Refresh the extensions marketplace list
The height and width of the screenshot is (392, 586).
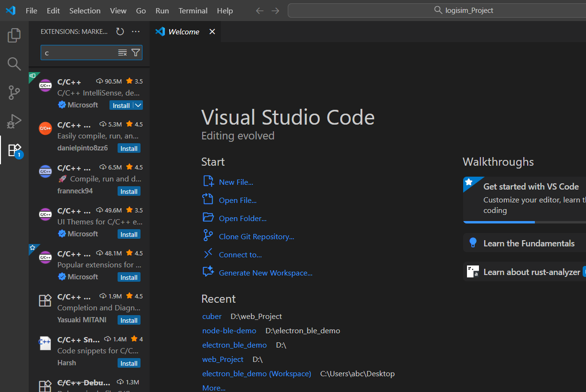(x=120, y=32)
